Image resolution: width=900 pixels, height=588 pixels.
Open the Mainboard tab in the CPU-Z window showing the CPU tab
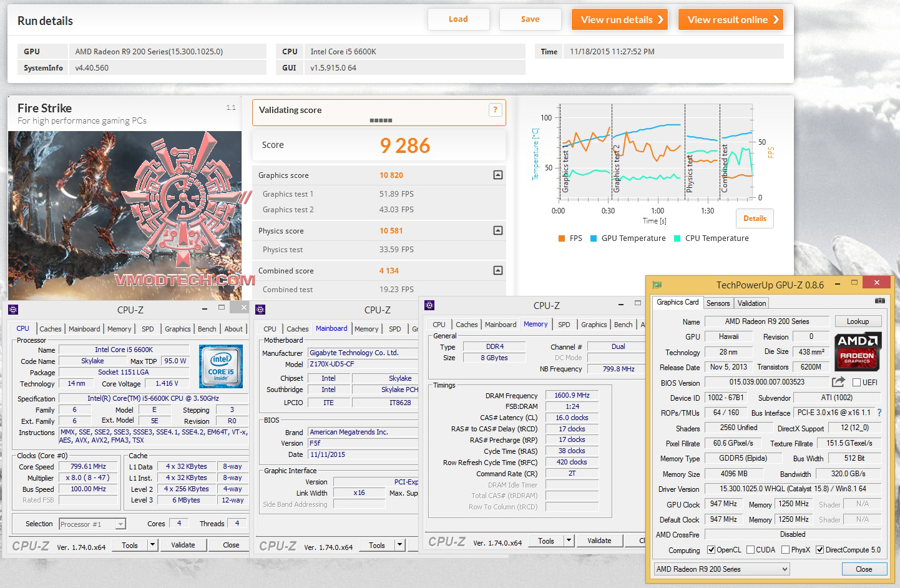pos(84,329)
